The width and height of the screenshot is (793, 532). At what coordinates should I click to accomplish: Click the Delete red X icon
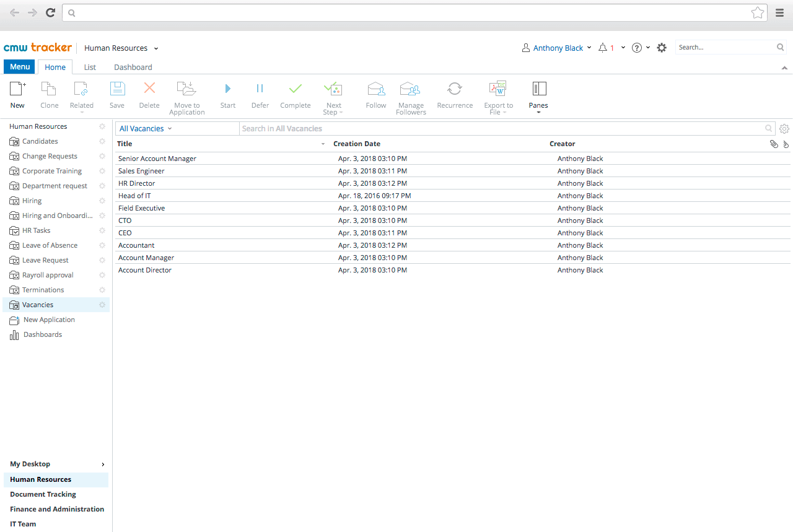pyautogui.click(x=149, y=89)
